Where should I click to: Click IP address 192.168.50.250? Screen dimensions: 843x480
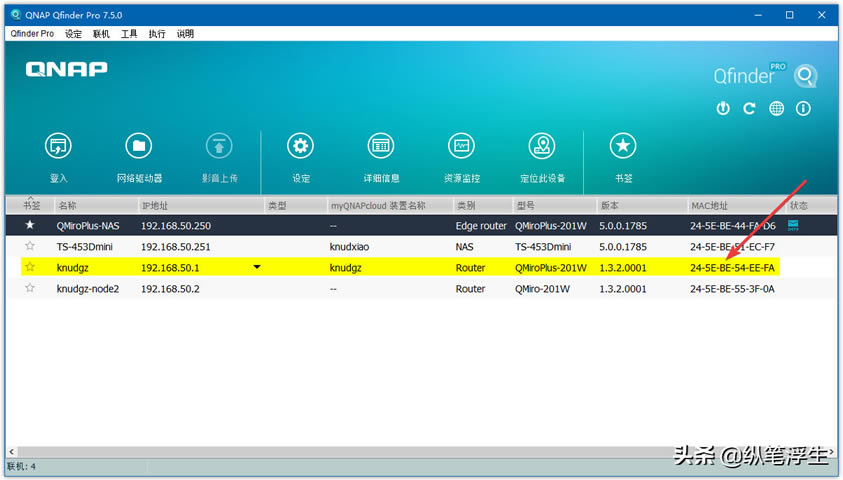[x=176, y=226]
